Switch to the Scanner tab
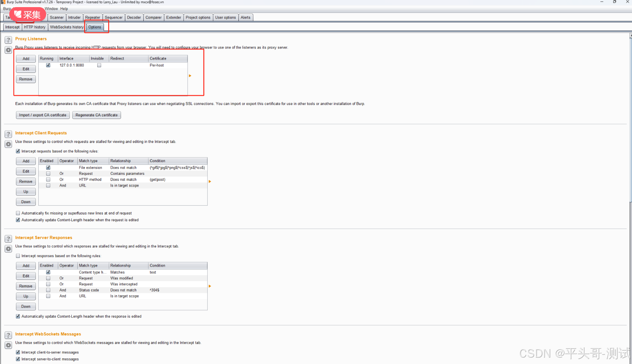The image size is (632, 364). coord(57,17)
